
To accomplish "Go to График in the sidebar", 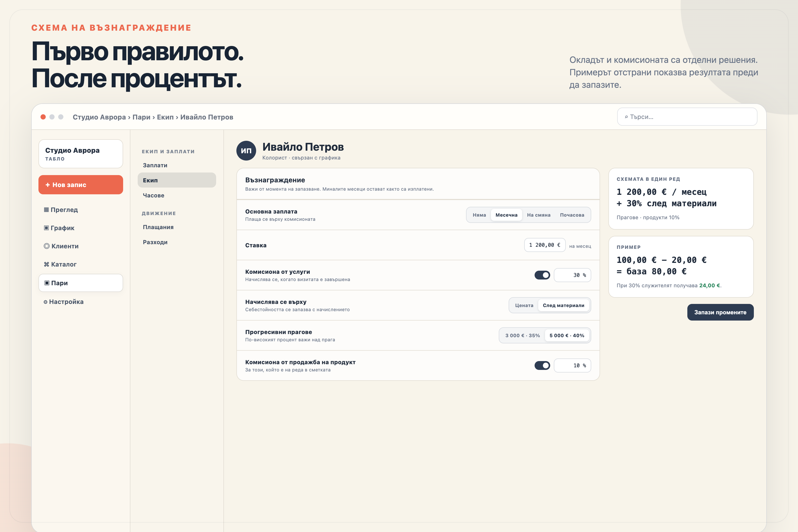I will pos(81,228).
